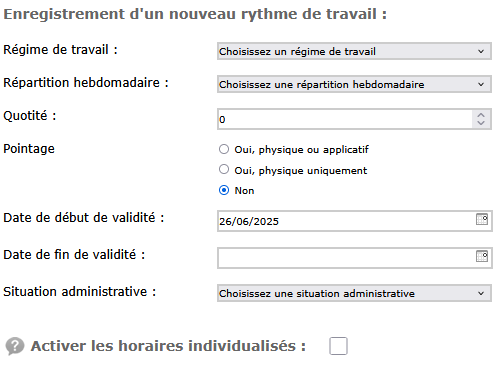
Task: Click the empty Date de fin field
Action: pos(346,258)
